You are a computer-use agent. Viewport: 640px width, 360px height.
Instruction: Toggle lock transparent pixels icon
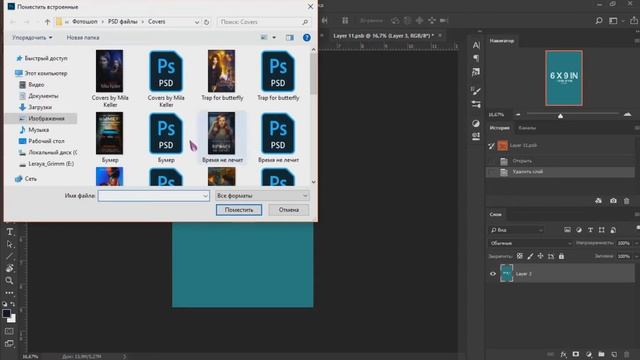tap(520, 256)
